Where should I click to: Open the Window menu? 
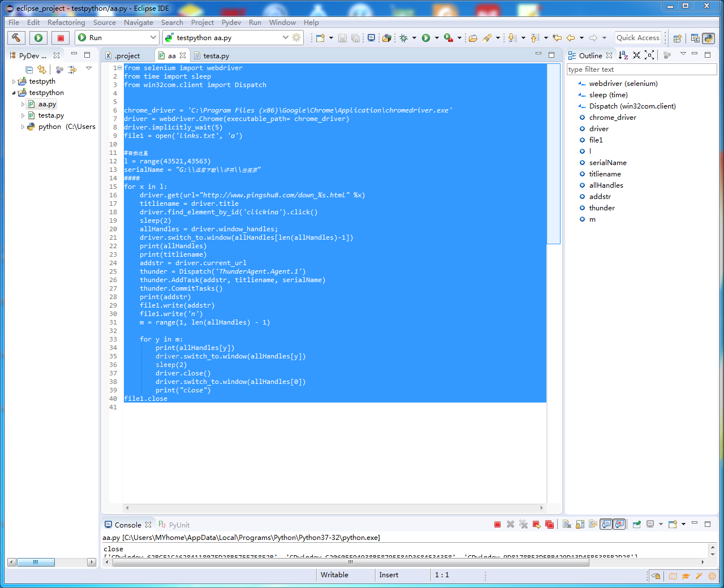pos(282,23)
